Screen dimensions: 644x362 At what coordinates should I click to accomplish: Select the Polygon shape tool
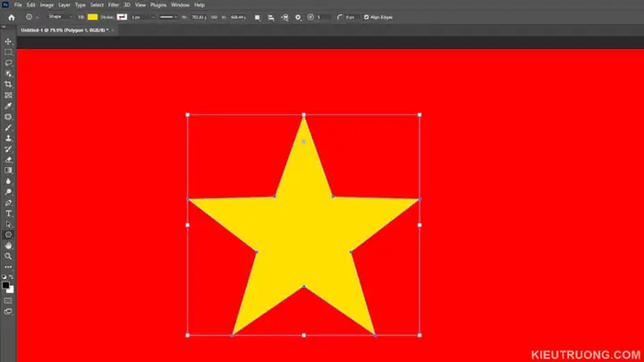[8, 235]
